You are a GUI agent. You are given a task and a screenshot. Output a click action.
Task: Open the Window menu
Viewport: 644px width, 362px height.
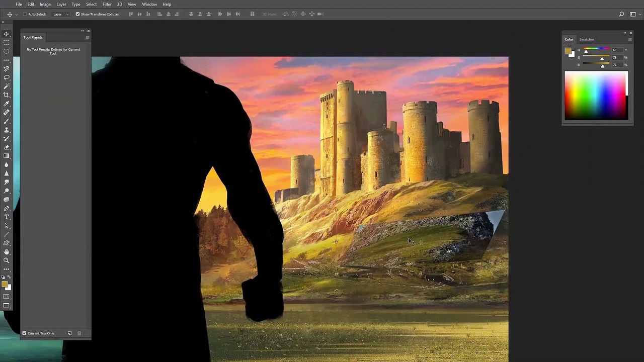(x=149, y=4)
